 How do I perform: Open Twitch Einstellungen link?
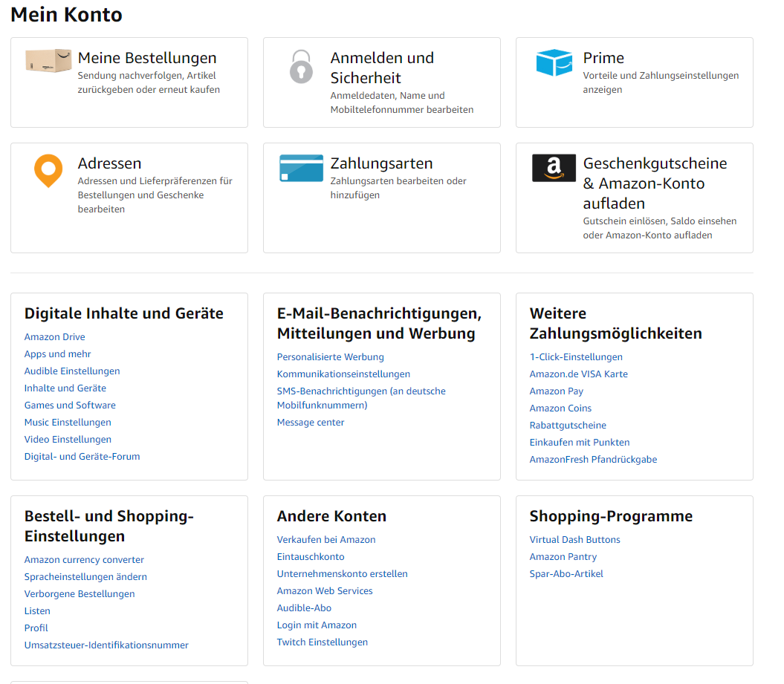pyautogui.click(x=323, y=642)
